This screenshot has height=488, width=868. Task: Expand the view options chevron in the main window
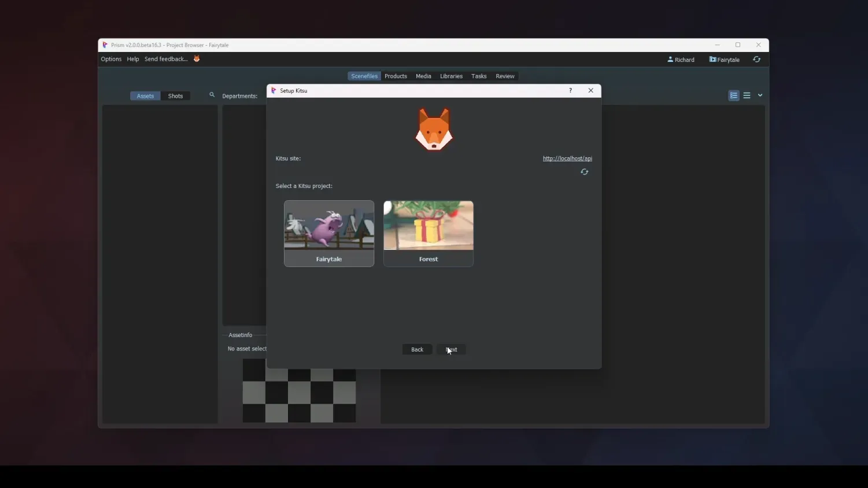tap(760, 96)
